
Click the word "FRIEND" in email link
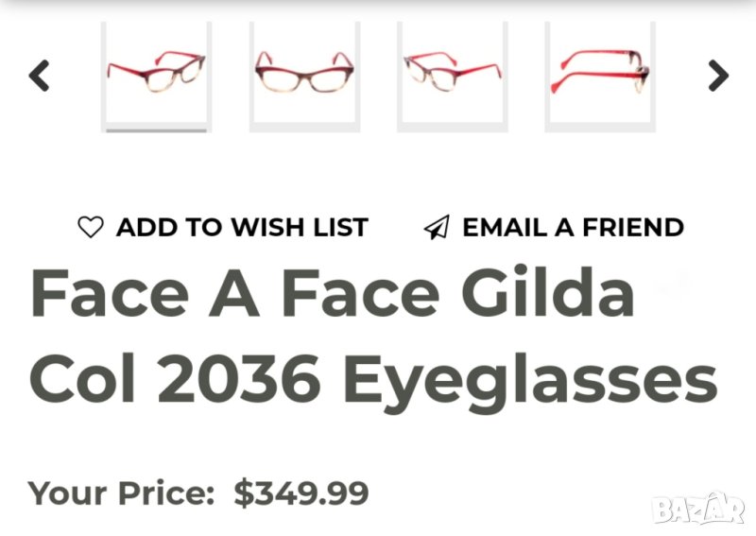[x=632, y=228]
